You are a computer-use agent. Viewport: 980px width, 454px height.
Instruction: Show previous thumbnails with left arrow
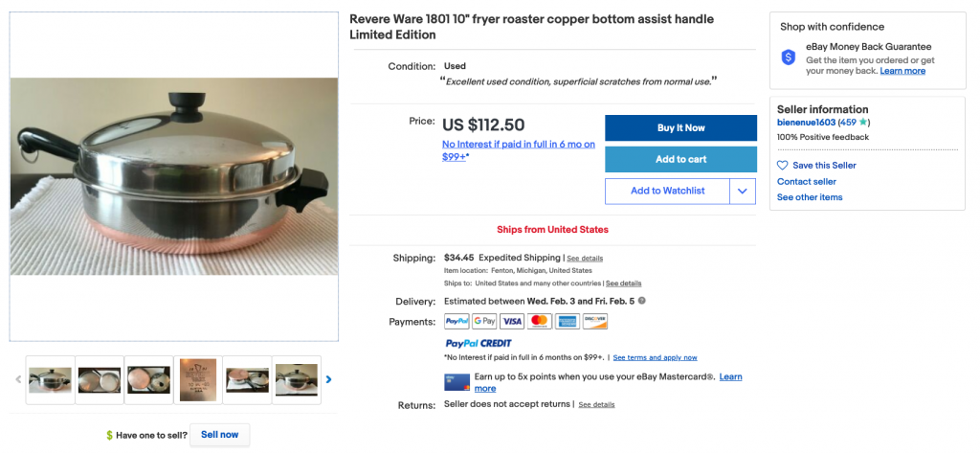18,379
